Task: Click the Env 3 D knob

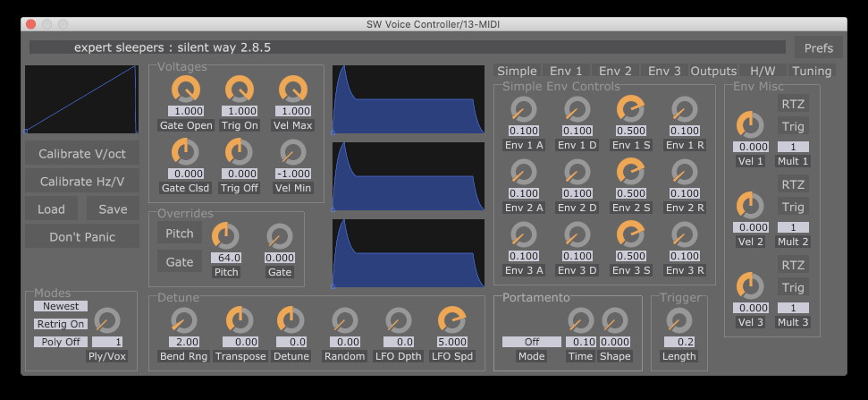Action: coord(577,234)
